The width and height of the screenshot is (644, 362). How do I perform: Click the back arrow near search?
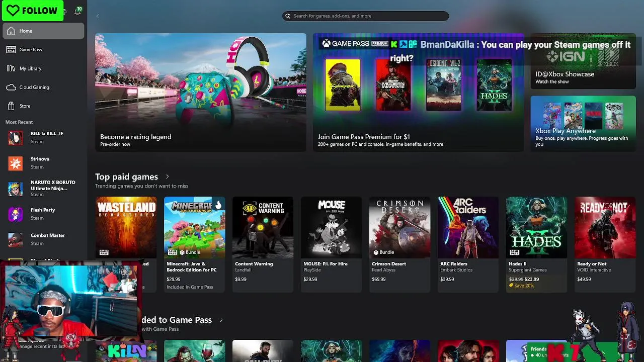click(98, 16)
